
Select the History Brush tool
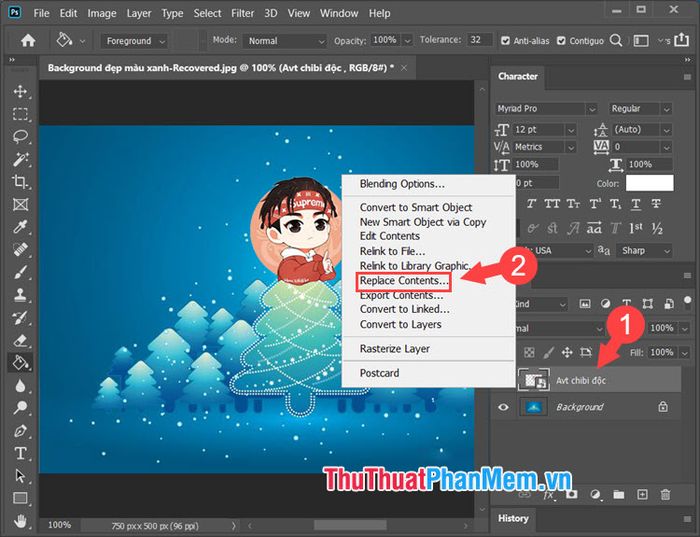point(20,318)
